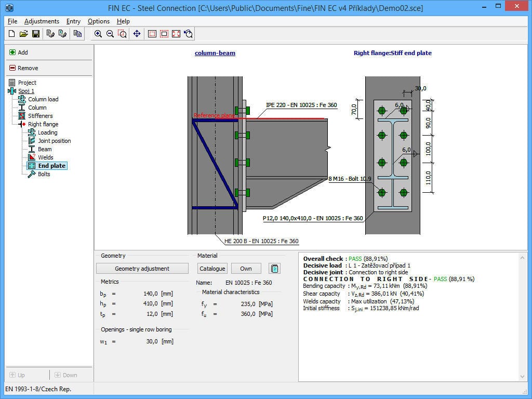The height and width of the screenshot is (399, 532).
Task: Click the Zoom by selection icon
Action: point(122,34)
